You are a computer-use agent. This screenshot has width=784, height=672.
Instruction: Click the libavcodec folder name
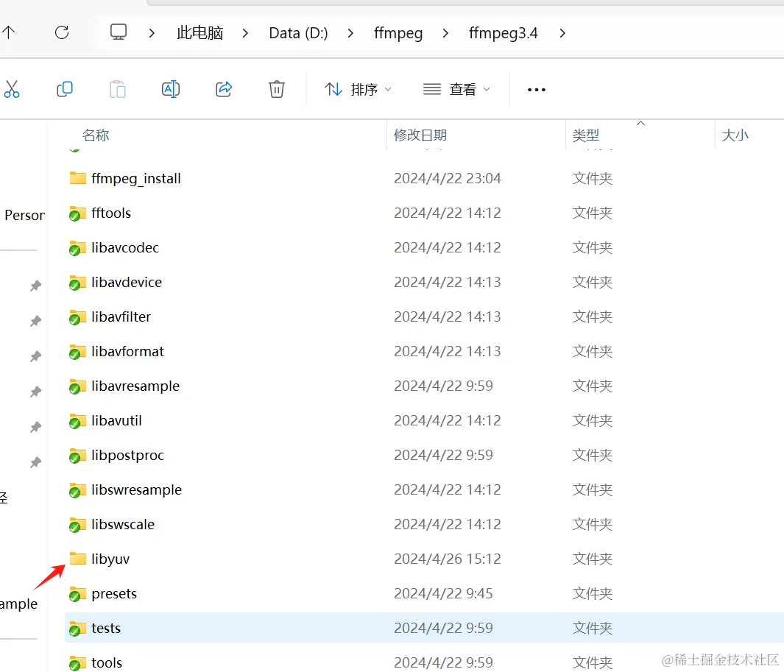[125, 247]
